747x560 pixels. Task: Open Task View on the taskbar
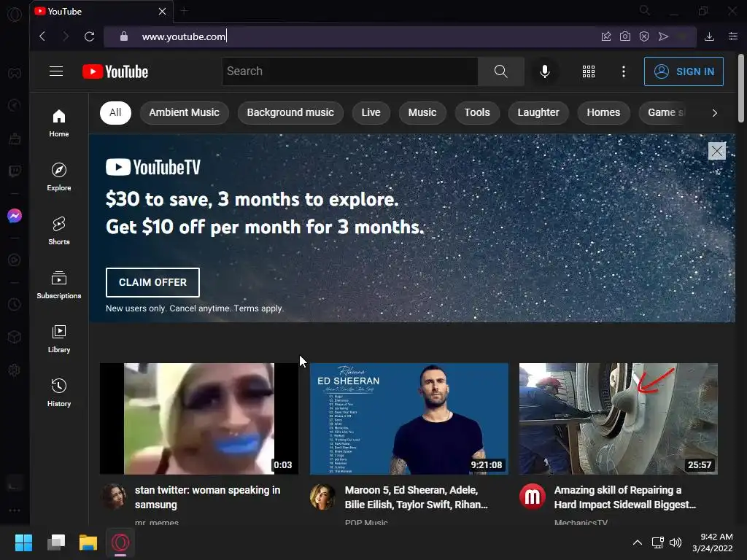click(56, 542)
